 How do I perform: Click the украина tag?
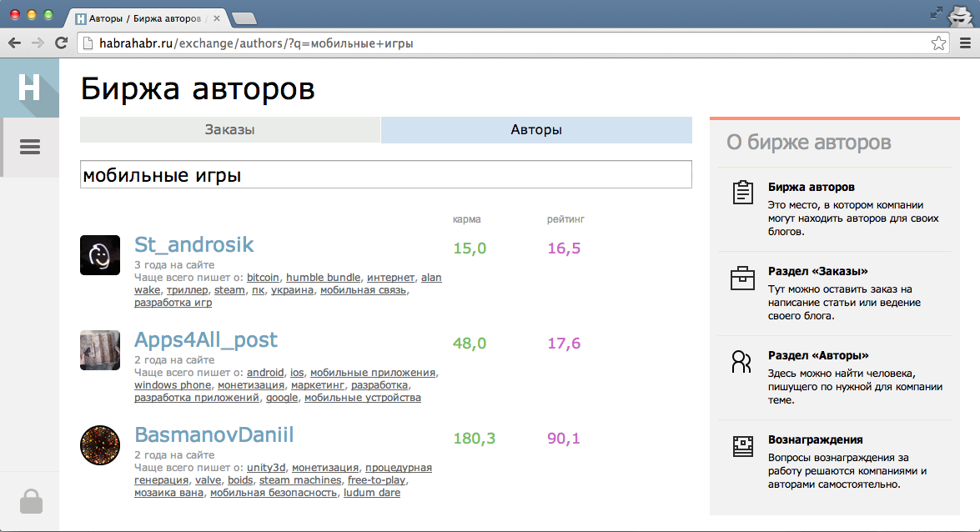292,290
